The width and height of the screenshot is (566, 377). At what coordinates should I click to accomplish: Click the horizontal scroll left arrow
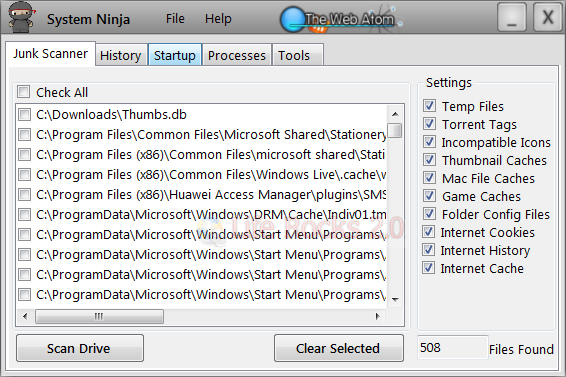[x=25, y=317]
